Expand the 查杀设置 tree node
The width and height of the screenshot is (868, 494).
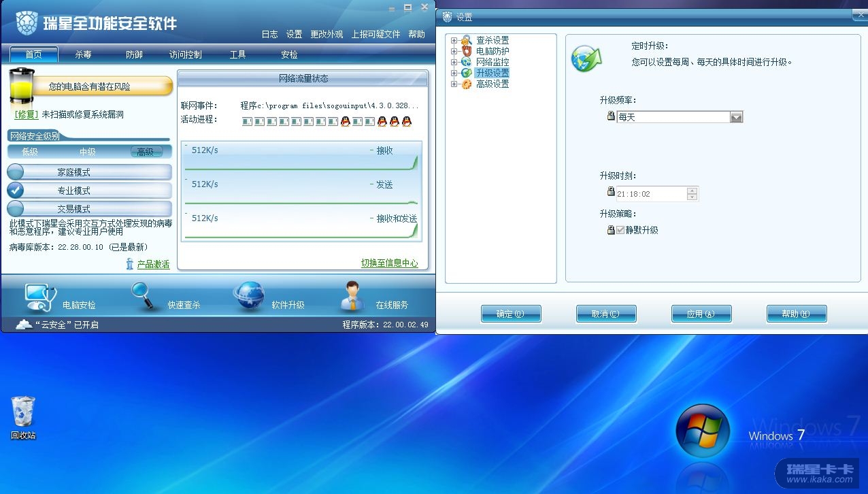pyautogui.click(x=454, y=40)
